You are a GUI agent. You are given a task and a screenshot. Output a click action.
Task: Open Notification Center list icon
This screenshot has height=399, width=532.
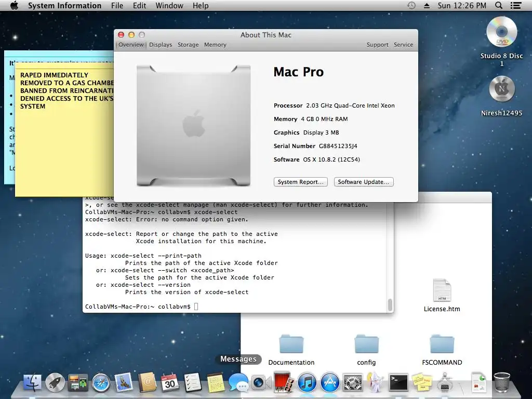[516, 5]
